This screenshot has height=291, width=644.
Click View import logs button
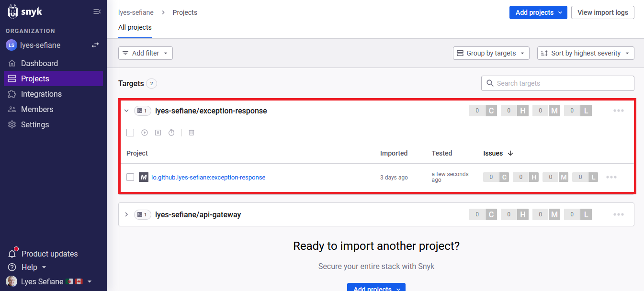click(603, 12)
